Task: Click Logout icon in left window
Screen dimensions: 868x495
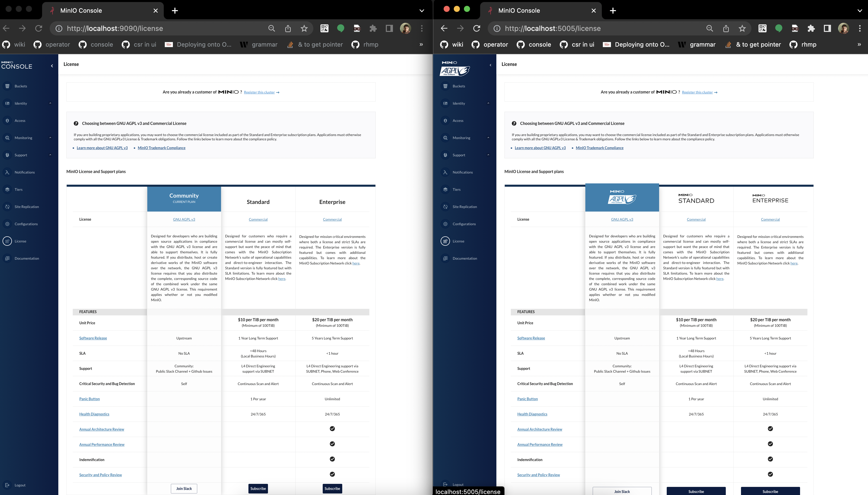Action: tap(7, 485)
